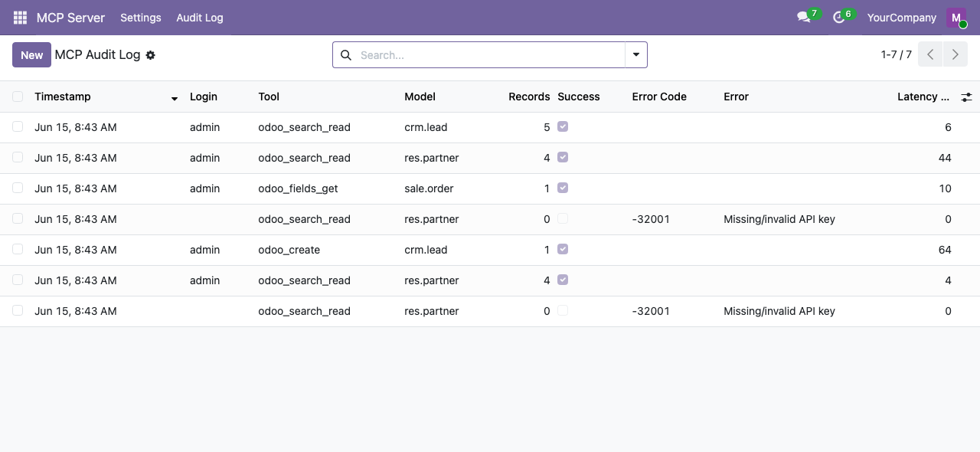Click crm.lead cell in odoo_create row
This screenshot has width=980, height=452.
426,250
